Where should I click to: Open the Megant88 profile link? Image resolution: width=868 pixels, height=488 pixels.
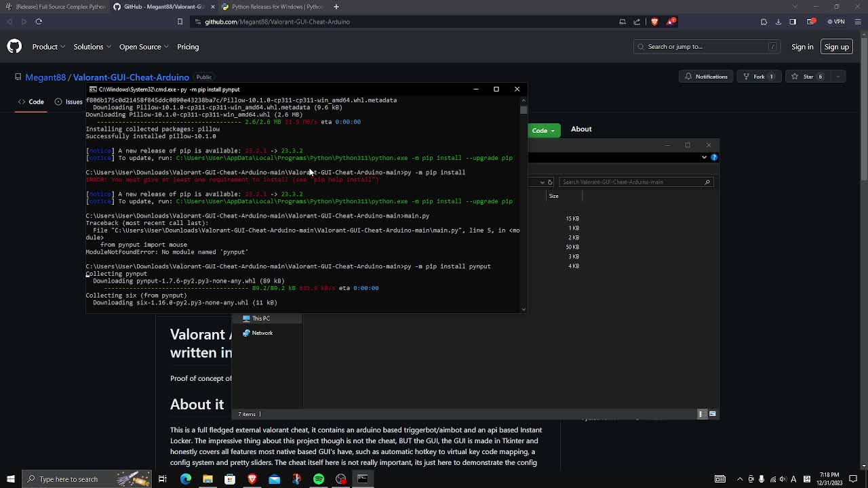click(45, 77)
